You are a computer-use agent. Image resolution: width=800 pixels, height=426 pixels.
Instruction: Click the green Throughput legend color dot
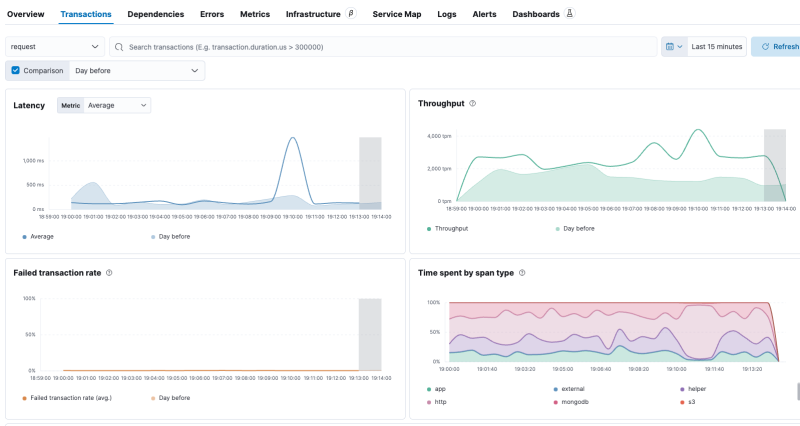[429, 229]
